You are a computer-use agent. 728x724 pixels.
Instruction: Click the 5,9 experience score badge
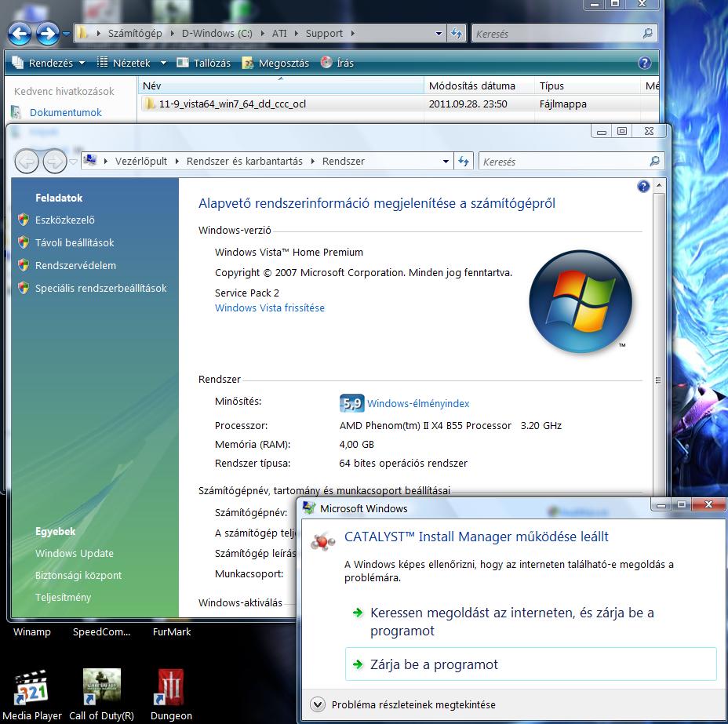coord(351,403)
